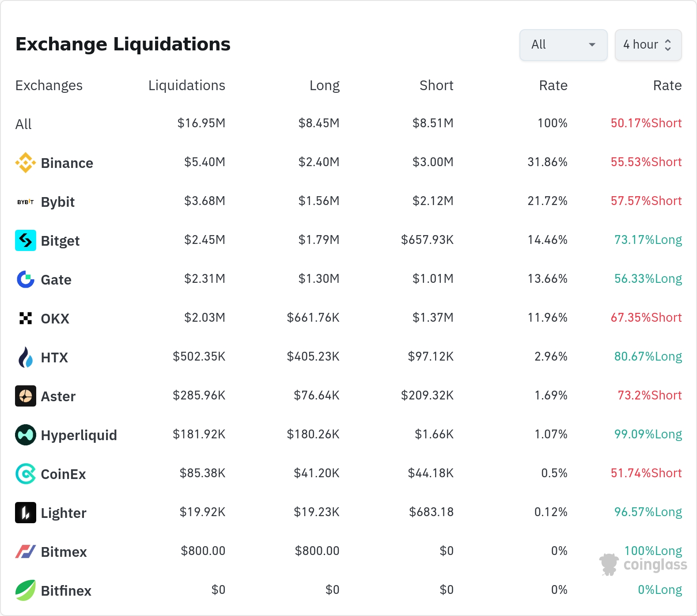Click the Hyperliquid logo icon
The image size is (697, 616).
(26, 435)
